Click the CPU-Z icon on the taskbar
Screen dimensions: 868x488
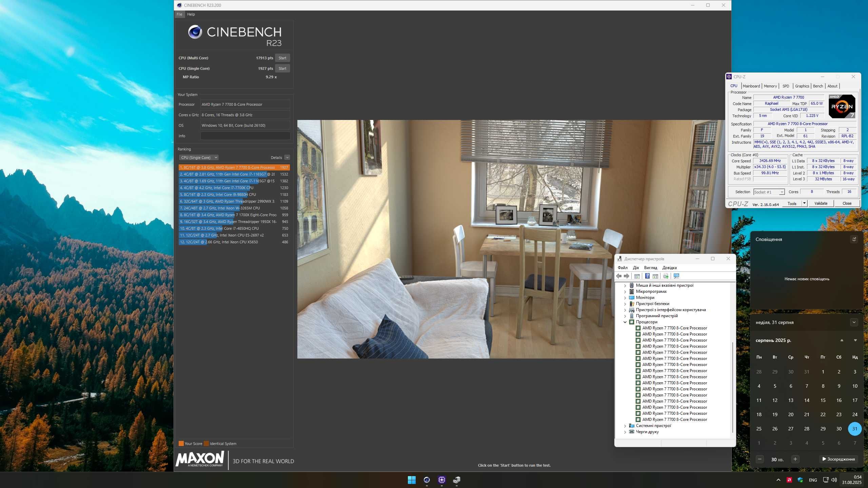coord(441,480)
